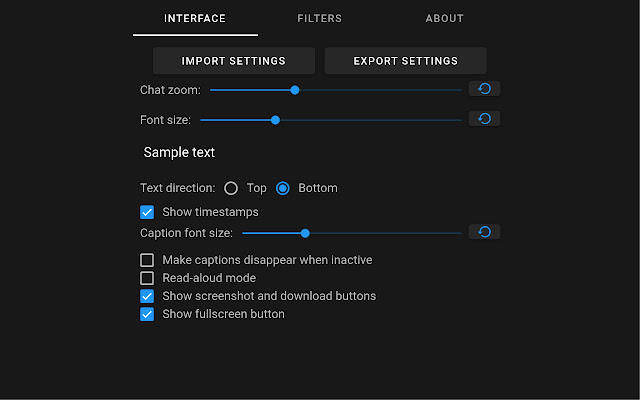Click the Sample text preview
The width and height of the screenshot is (640, 400).
point(179,153)
